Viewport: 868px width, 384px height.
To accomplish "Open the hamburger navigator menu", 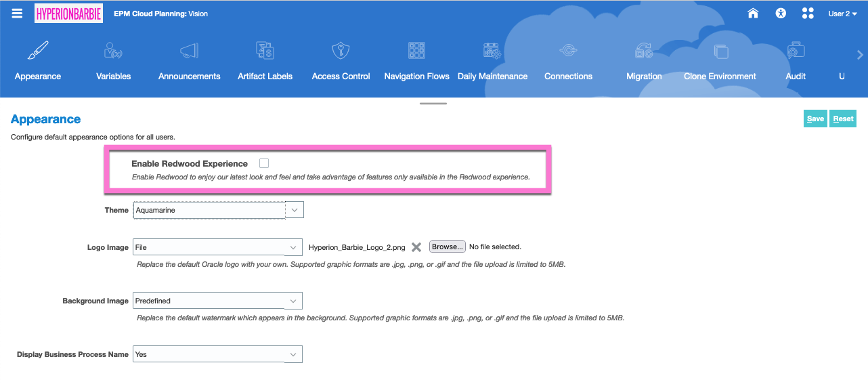I will pyautogui.click(x=17, y=14).
